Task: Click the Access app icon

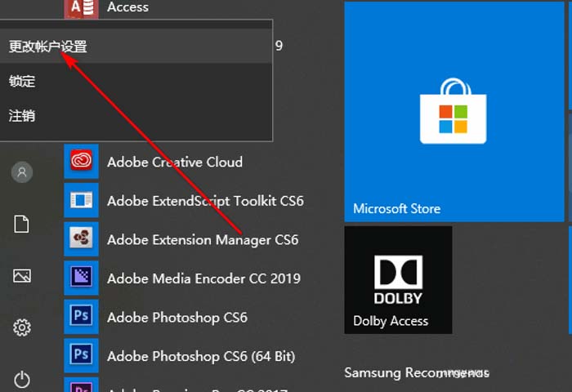Action: [81, 7]
